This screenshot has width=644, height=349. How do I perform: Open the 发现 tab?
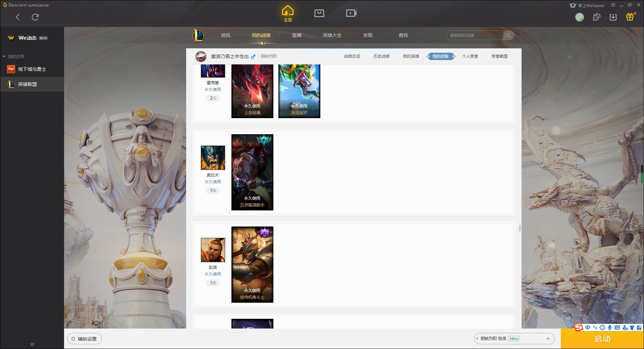click(368, 35)
